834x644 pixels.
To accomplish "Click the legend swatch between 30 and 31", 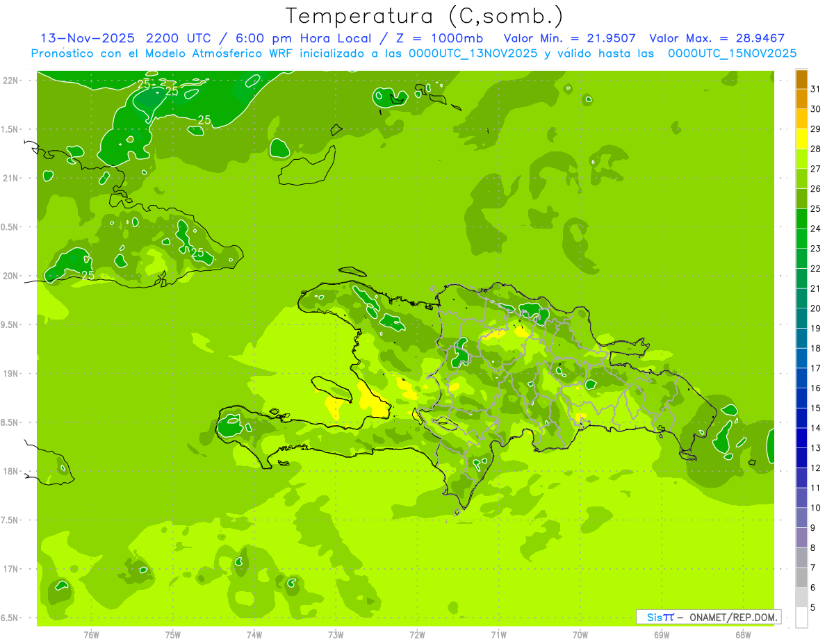I will point(801,99).
